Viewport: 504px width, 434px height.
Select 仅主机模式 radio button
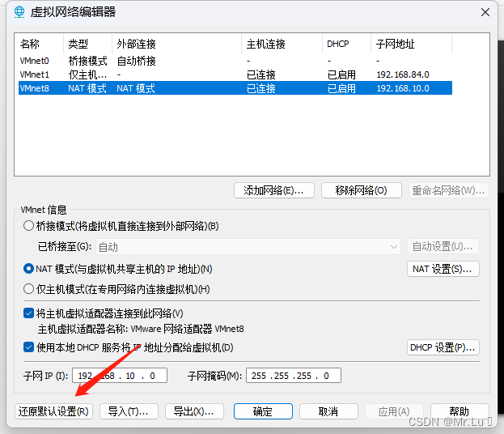tap(28, 289)
